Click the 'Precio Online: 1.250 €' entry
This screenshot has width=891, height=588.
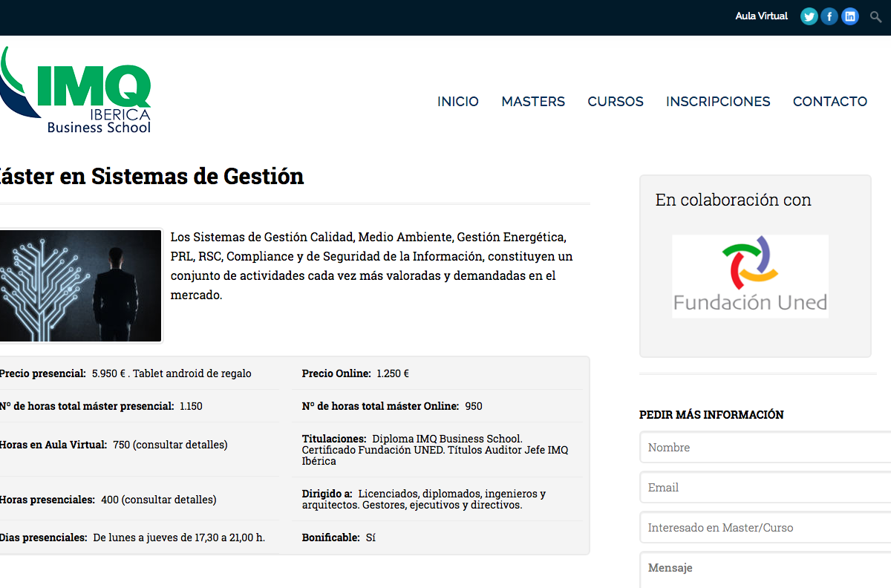click(356, 373)
